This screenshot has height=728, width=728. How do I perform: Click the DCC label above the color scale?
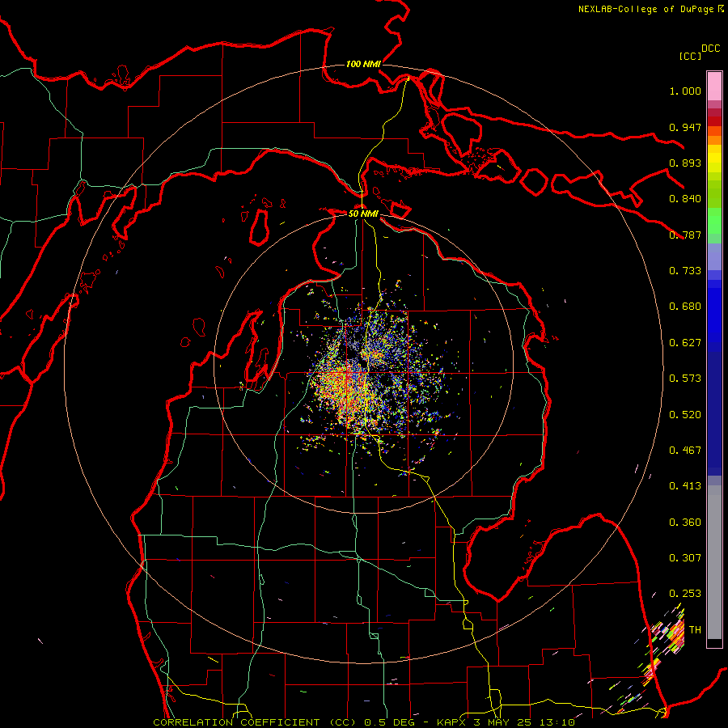coord(711,49)
